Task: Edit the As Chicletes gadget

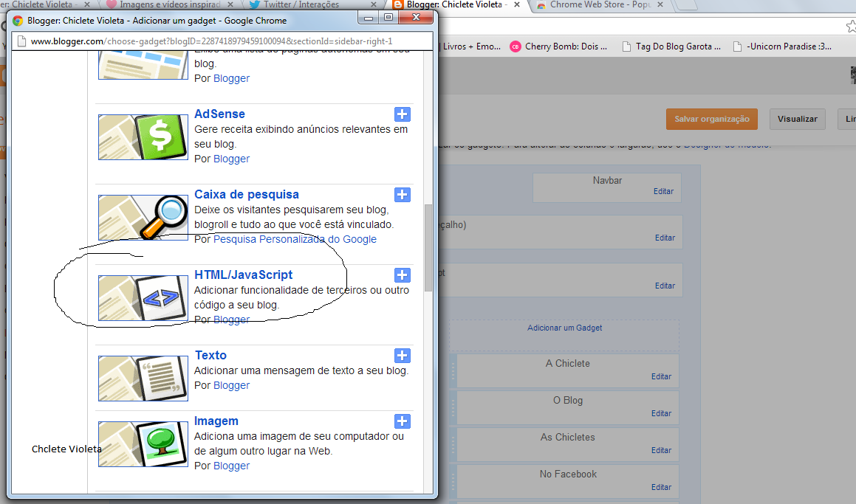Action: [661, 450]
